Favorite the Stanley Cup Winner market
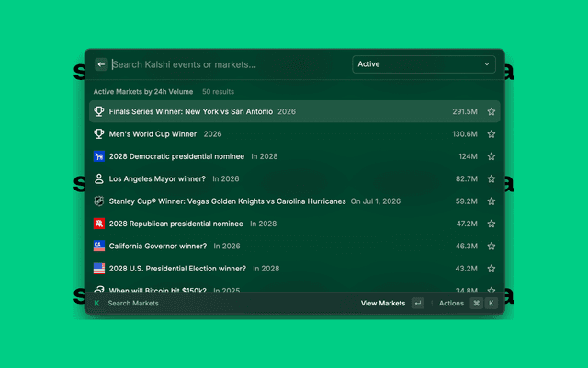 coord(492,201)
